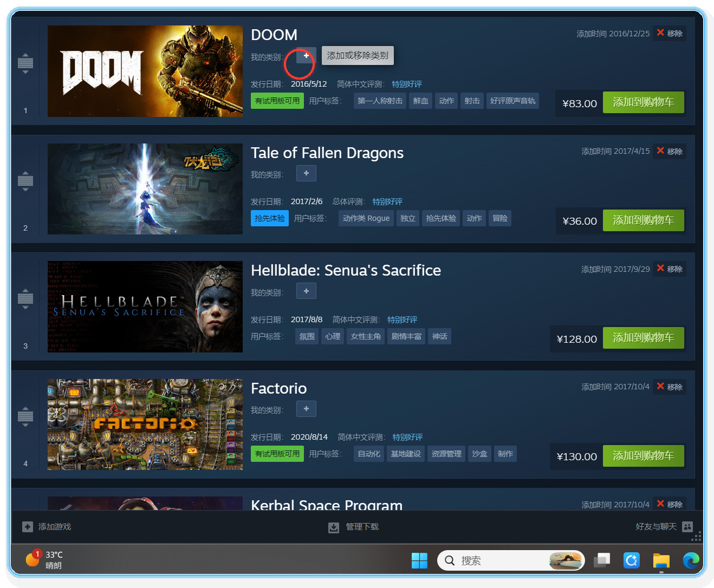Select the 冒险 tag on Tale of Fallen Dragons
Screen dimensions: 714x588
point(500,218)
